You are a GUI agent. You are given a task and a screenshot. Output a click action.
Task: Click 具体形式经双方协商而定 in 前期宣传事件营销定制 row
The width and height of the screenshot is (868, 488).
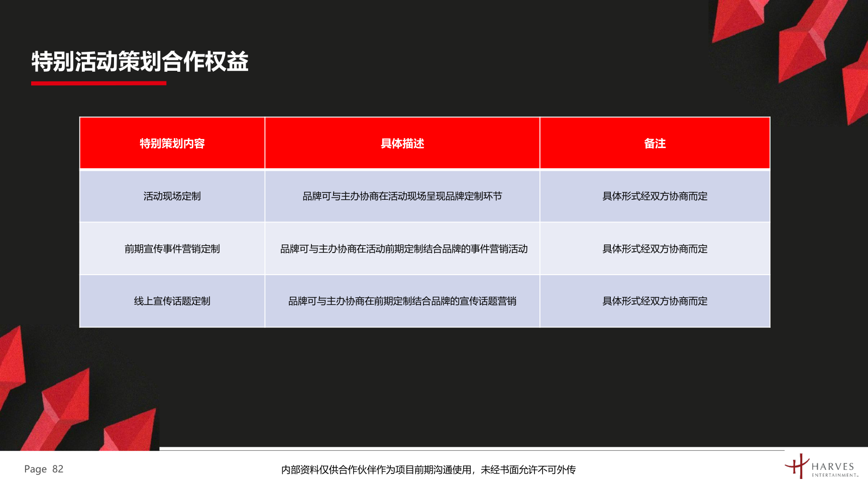pos(655,249)
